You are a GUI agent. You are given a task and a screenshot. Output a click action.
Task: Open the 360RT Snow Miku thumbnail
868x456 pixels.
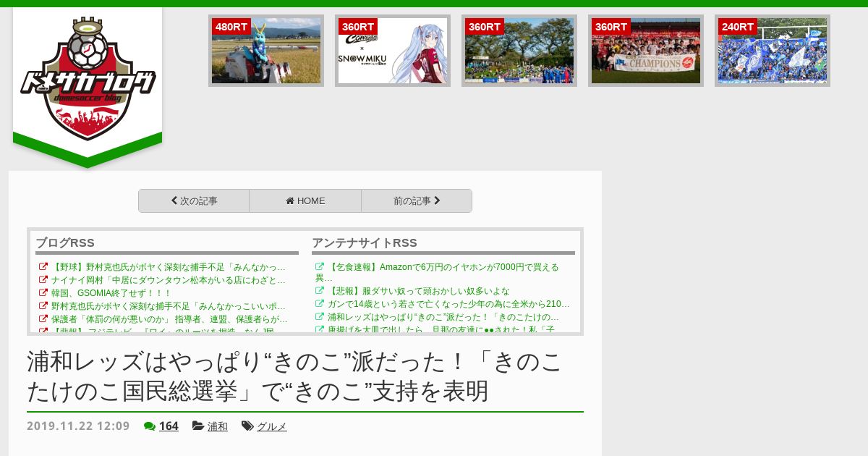coord(393,51)
